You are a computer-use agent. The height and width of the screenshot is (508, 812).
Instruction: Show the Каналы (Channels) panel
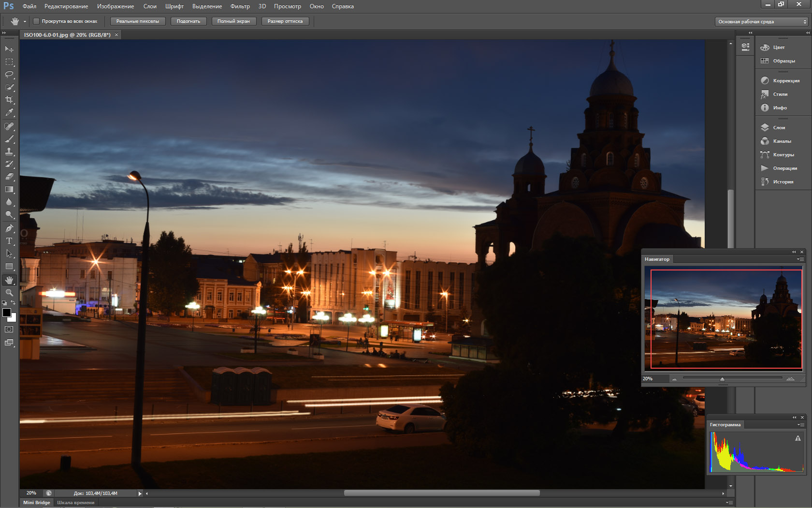coord(765,141)
